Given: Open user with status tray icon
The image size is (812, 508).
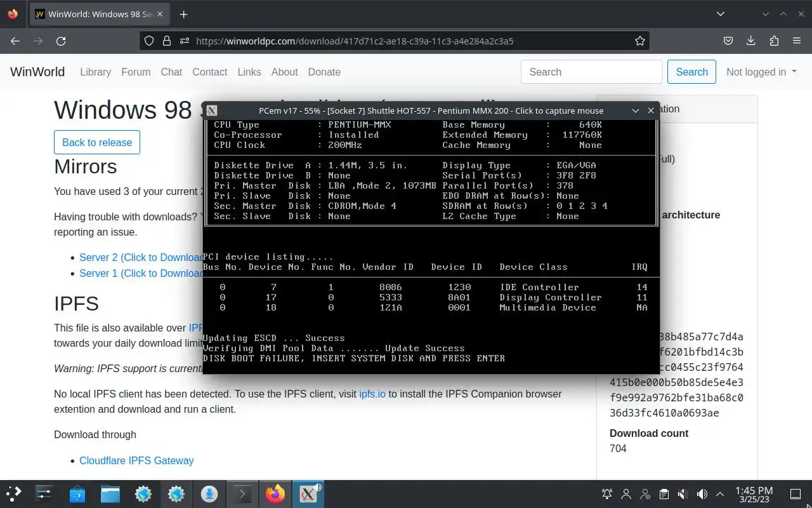Looking at the screenshot, I should pyautogui.click(x=645, y=494).
